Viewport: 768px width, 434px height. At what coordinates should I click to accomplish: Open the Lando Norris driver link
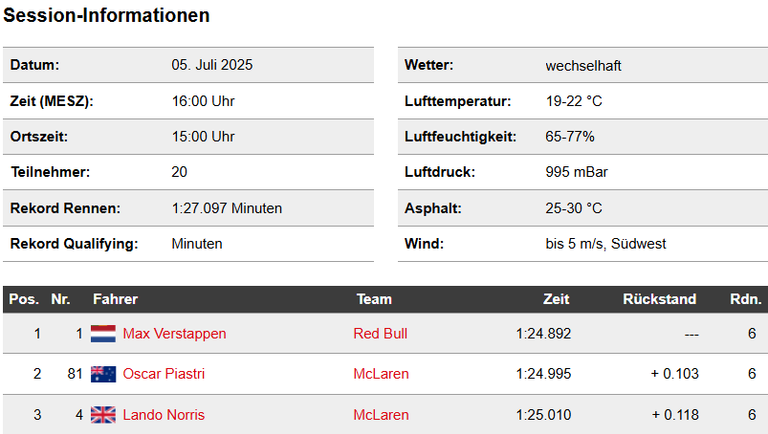pyautogui.click(x=164, y=415)
